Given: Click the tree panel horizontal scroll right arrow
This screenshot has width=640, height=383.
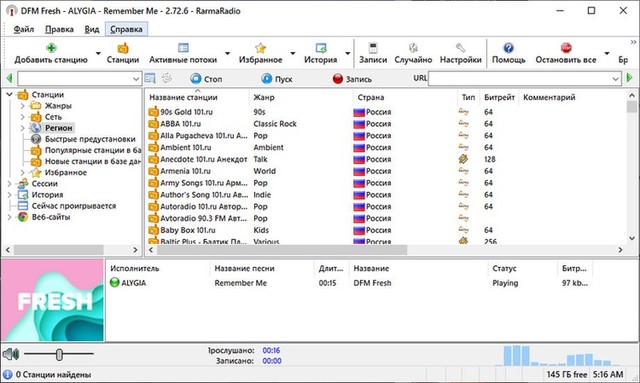Looking at the screenshot, I should coord(136,250).
